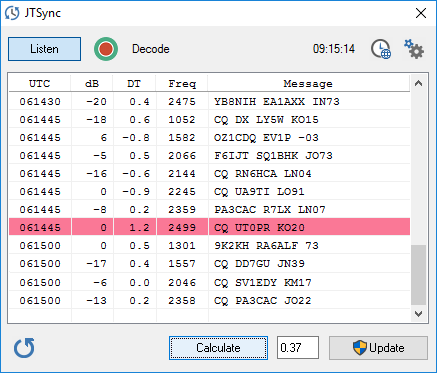This screenshot has width=437, height=373.
Task: Click the Freq column header
Action: pos(182,83)
